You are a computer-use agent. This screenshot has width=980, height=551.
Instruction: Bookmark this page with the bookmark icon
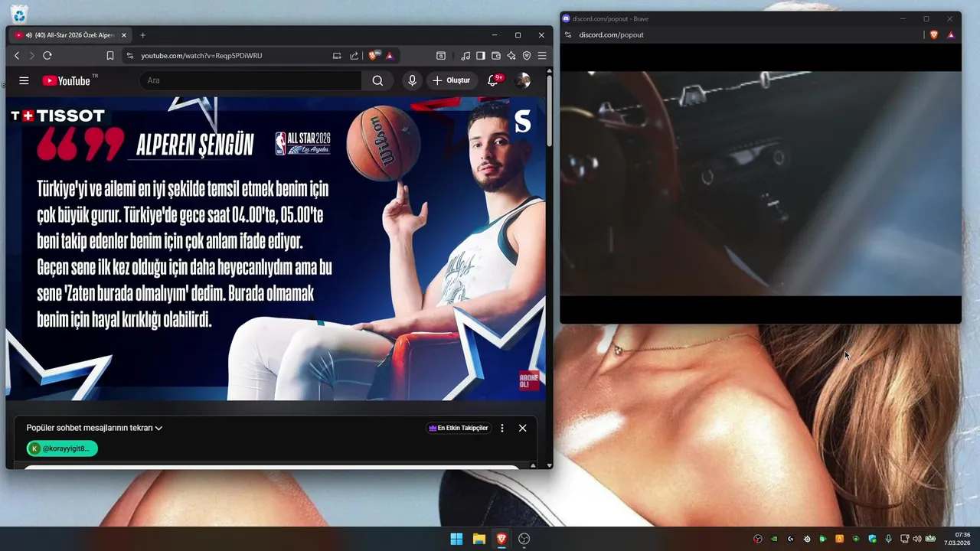pyautogui.click(x=110, y=56)
